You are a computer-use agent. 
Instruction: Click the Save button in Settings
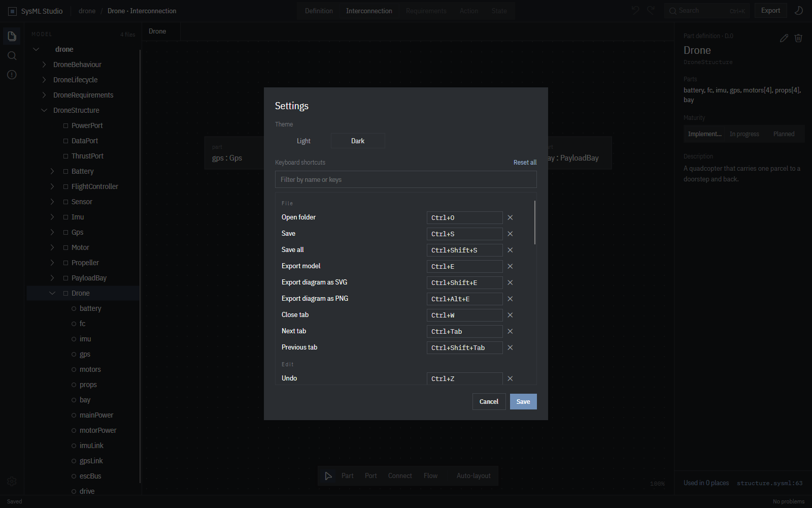pos(523,401)
